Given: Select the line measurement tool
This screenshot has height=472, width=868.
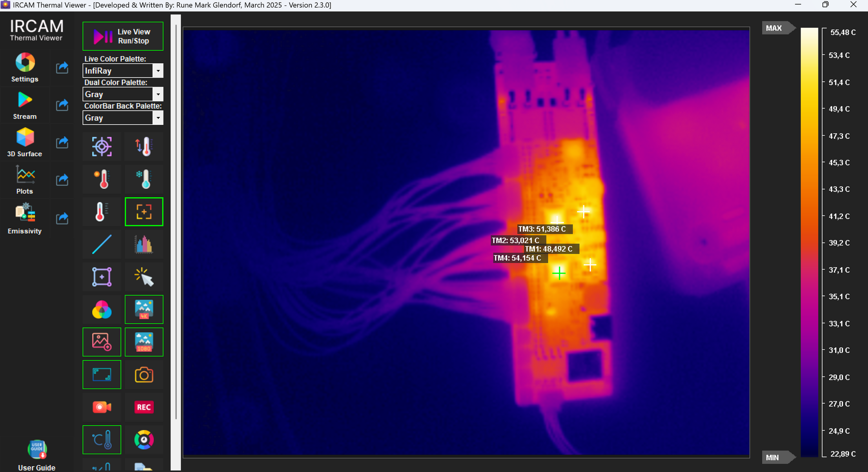Looking at the screenshot, I should [x=102, y=244].
